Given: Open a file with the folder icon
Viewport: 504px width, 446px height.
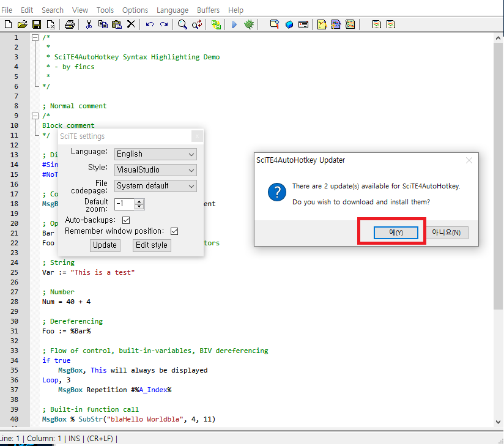Looking at the screenshot, I should click(x=23, y=24).
